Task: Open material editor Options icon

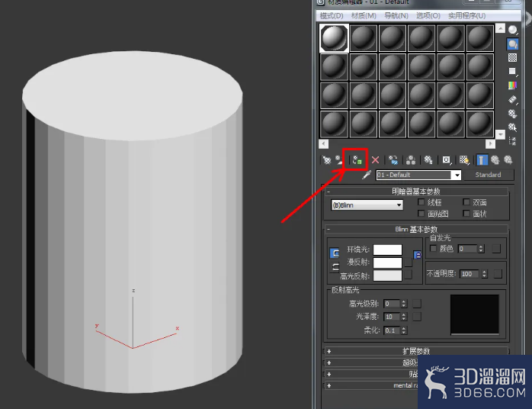Action: 513,114
